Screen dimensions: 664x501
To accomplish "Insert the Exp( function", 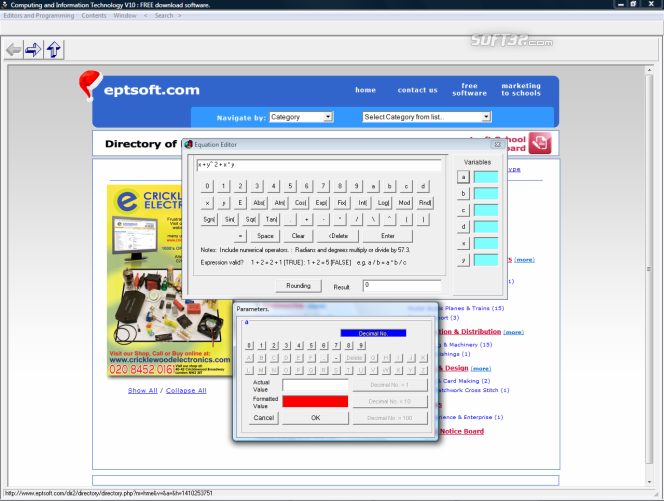I will pyautogui.click(x=321, y=203).
